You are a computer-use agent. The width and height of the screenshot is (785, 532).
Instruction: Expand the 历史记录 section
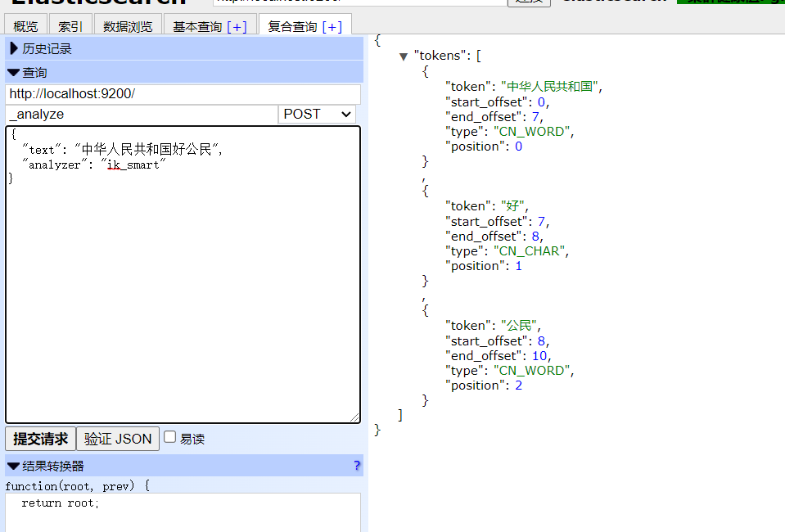tap(183, 48)
